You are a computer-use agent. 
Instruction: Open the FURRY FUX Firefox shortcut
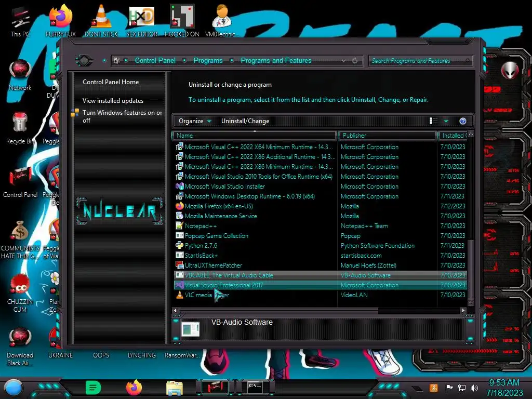click(60, 22)
